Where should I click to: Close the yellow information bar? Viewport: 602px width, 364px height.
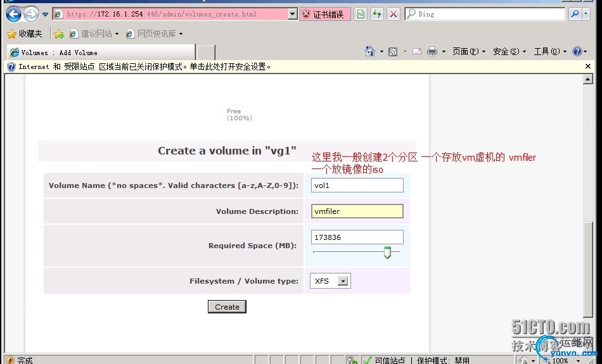point(588,66)
